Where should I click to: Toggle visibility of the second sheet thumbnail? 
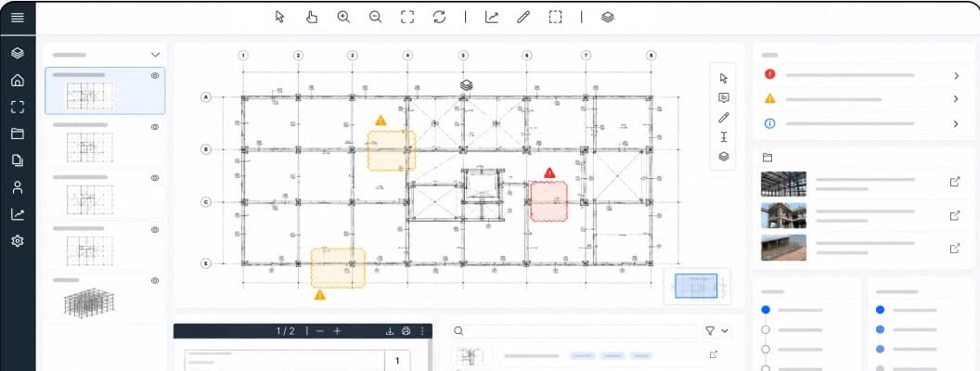pyautogui.click(x=155, y=127)
